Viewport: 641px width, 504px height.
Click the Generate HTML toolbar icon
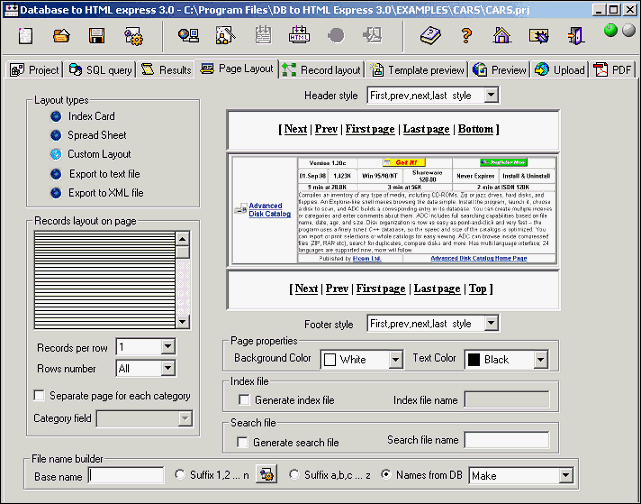pos(299,35)
